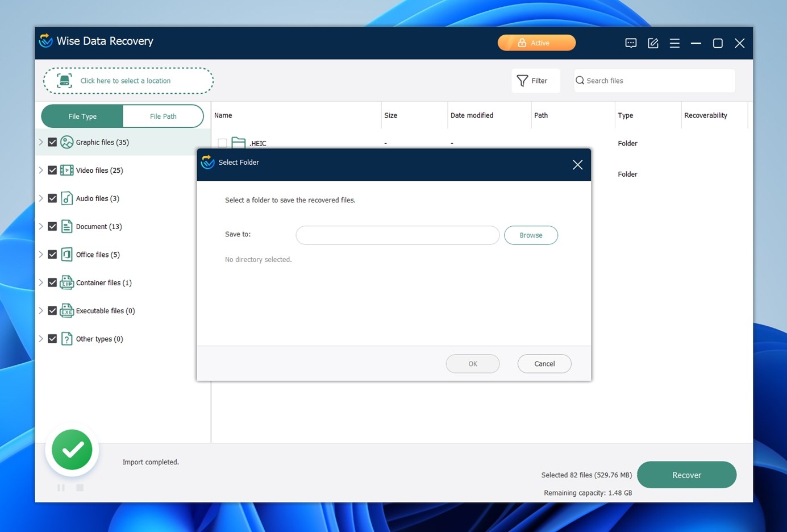
Task: Tick the .HEIC folder checkbox
Action: [222, 143]
